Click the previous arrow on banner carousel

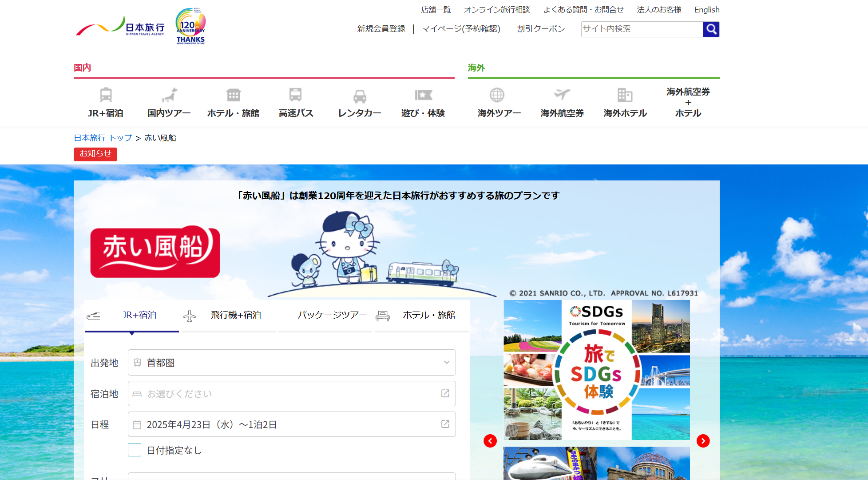point(490,441)
